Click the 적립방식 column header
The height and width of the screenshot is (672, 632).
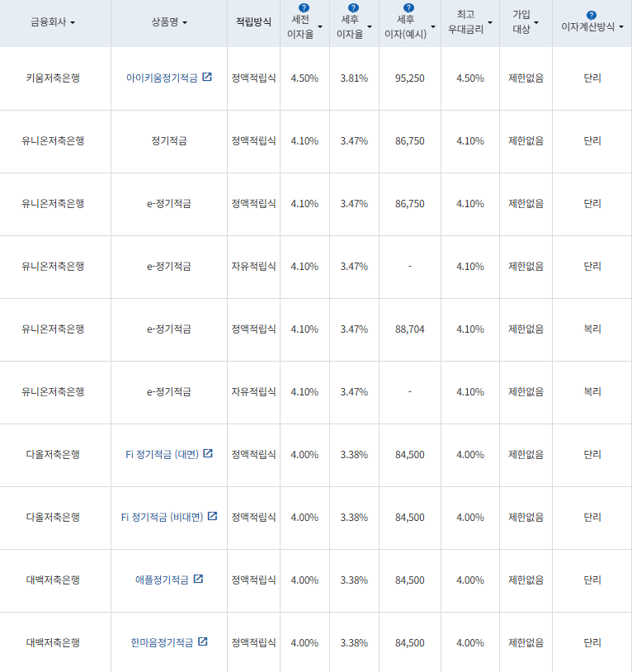tap(253, 21)
